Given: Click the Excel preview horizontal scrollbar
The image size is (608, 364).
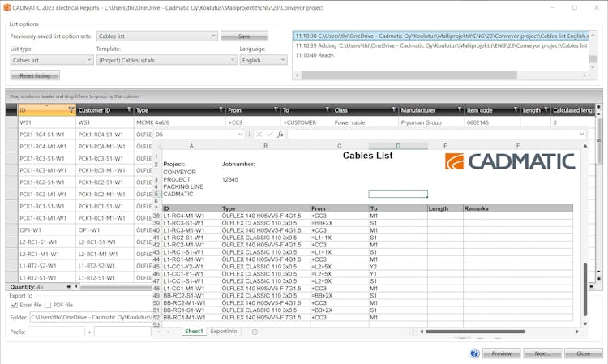Looking at the screenshot, I should pyautogui.click(x=475, y=332).
